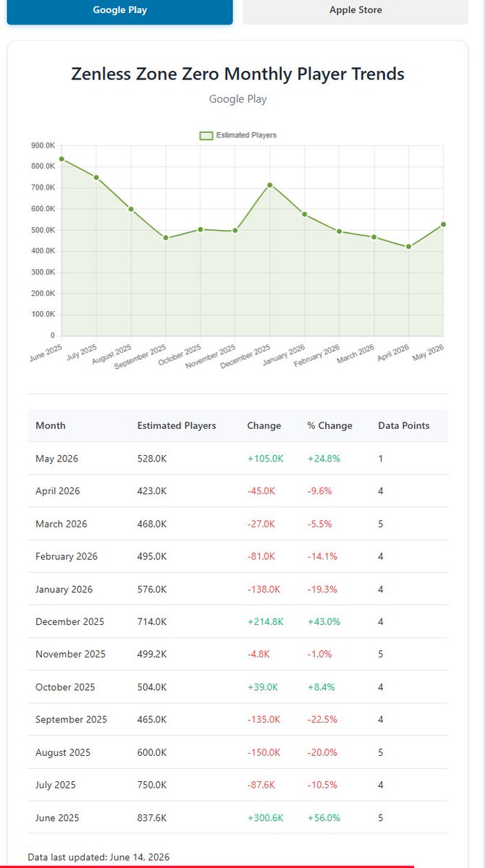Screen dimensions: 485x868
Task: Click the +24.8% change percentage
Action: coord(324,459)
